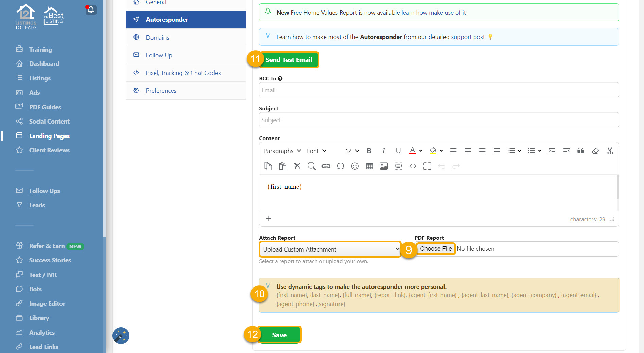Open the Attach Report select box
Image resolution: width=644 pixels, height=353 pixels.
tap(330, 249)
